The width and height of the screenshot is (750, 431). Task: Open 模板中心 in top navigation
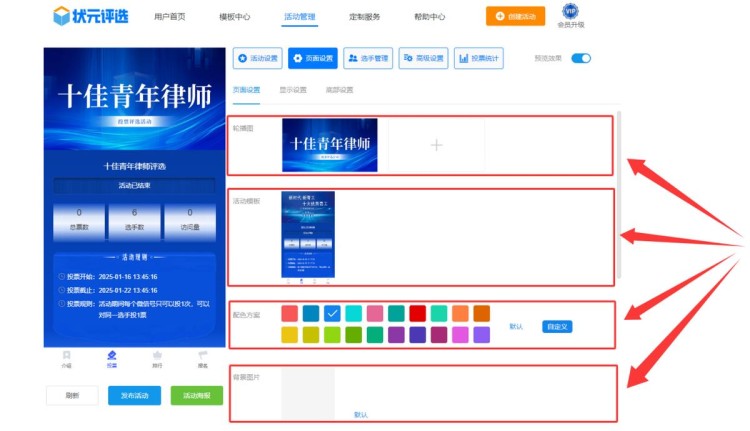click(234, 17)
